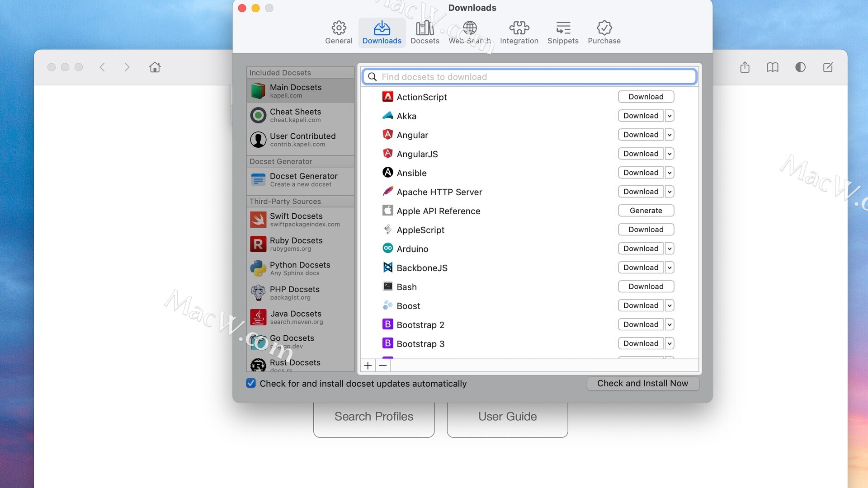Click the Bootstrap 2 icon
868x488 pixels.
pyautogui.click(x=387, y=324)
